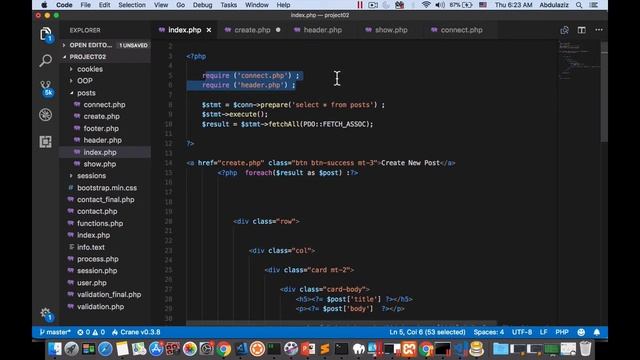This screenshot has height=360, width=640.
Task: Open the Search view in activity bar
Action: point(46,61)
